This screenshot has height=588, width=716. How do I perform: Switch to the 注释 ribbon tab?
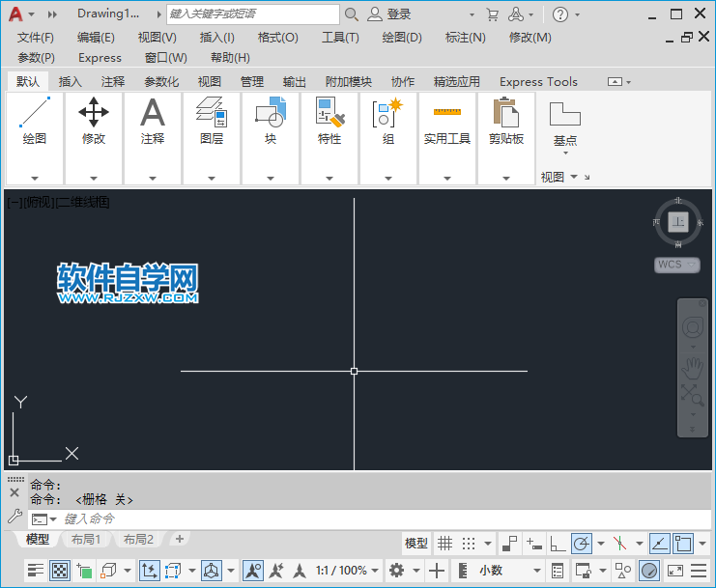[x=113, y=82]
